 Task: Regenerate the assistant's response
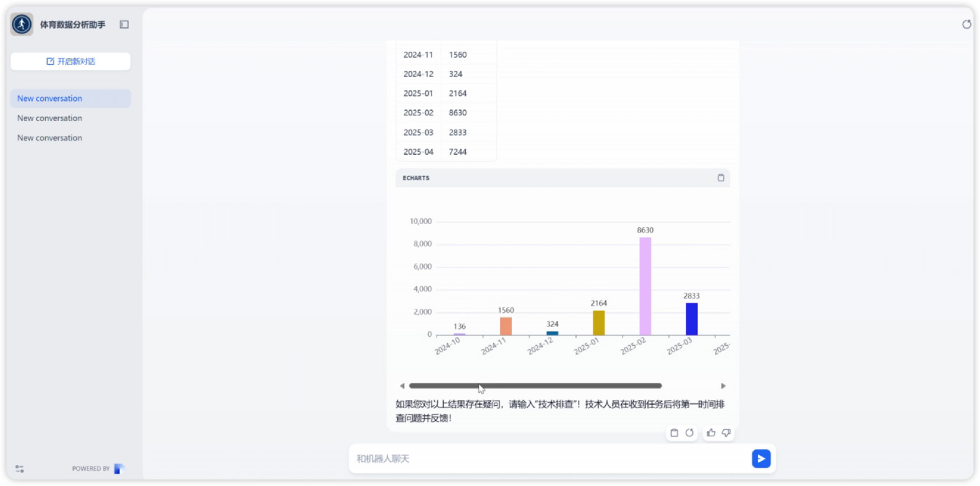[689, 433]
